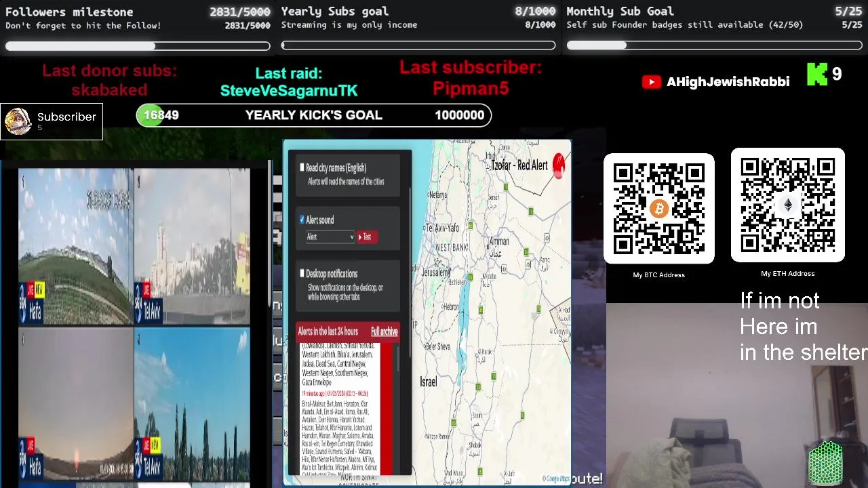The image size is (868, 488).
Task: Click the 'Hebron' map label
Action: (x=450, y=307)
